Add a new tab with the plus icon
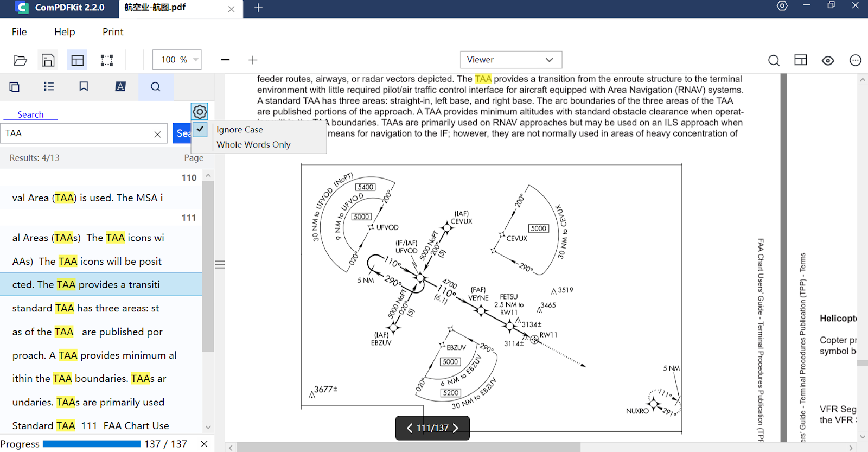 tap(258, 8)
